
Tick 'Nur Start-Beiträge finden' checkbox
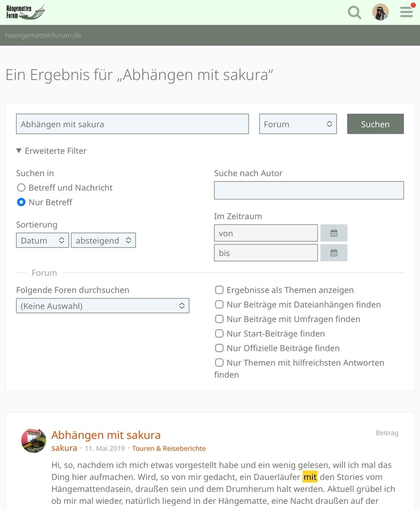click(219, 334)
